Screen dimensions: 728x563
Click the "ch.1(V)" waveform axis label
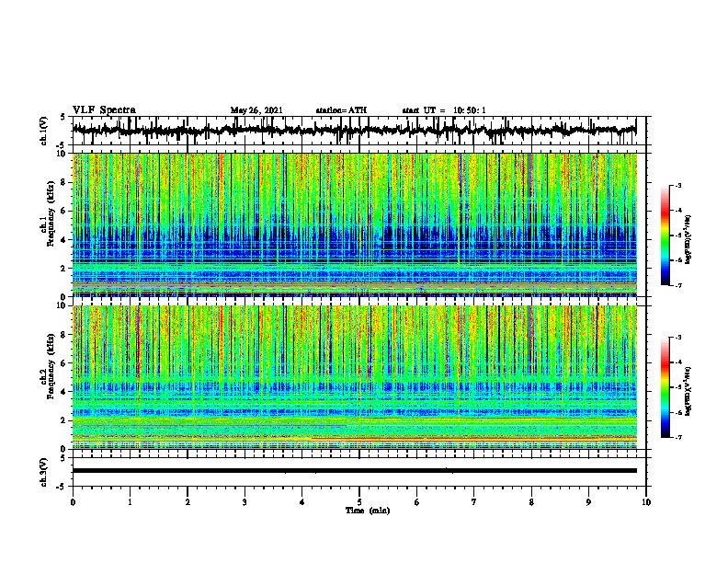pos(44,131)
